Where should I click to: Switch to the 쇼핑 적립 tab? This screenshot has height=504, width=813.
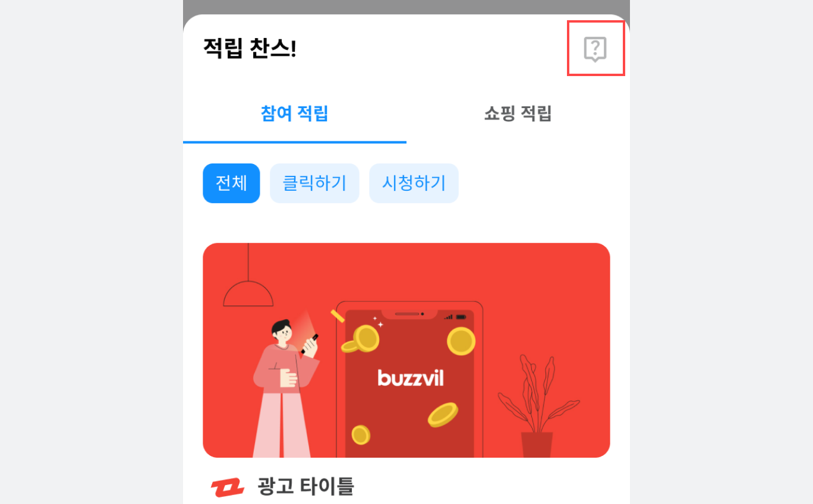point(518,114)
